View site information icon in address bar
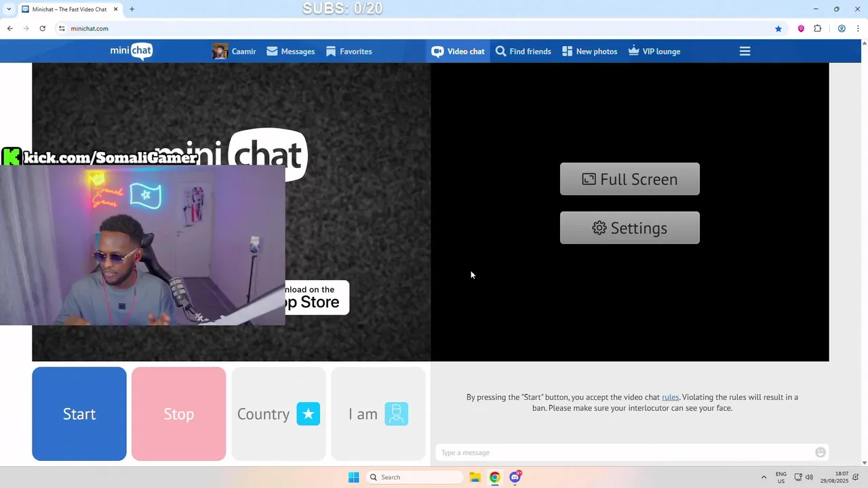The width and height of the screenshot is (868, 488). (x=61, y=28)
